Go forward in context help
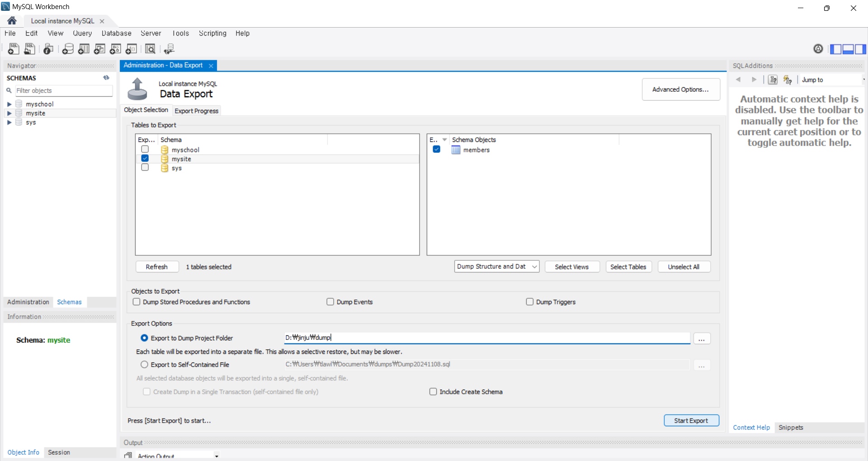Image resolution: width=868 pixels, height=461 pixels. [x=754, y=80]
